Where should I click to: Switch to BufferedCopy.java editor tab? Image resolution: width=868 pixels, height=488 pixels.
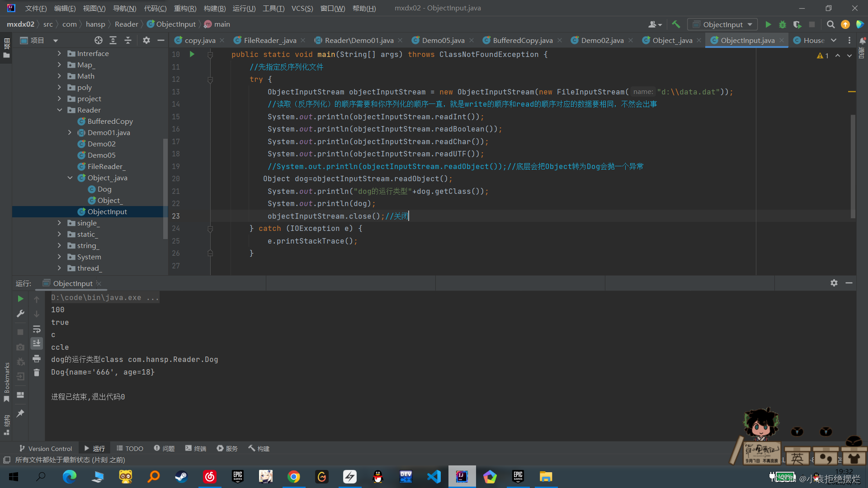[x=522, y=40]
